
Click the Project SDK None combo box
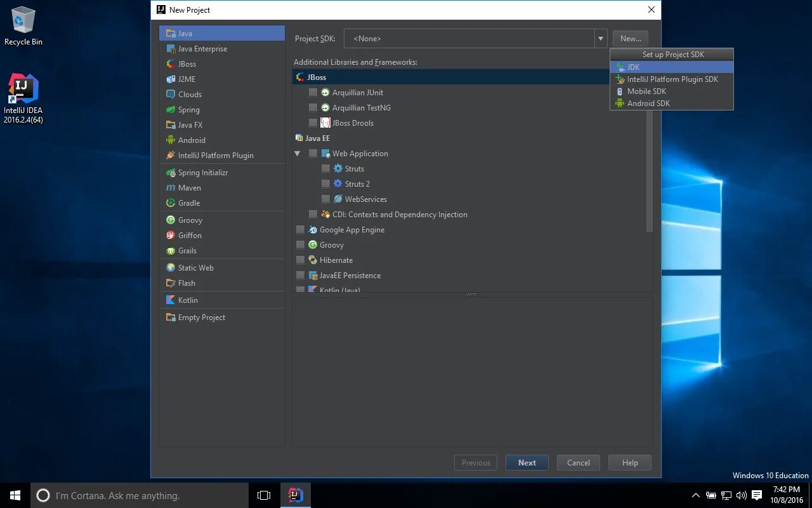(475, 39)
